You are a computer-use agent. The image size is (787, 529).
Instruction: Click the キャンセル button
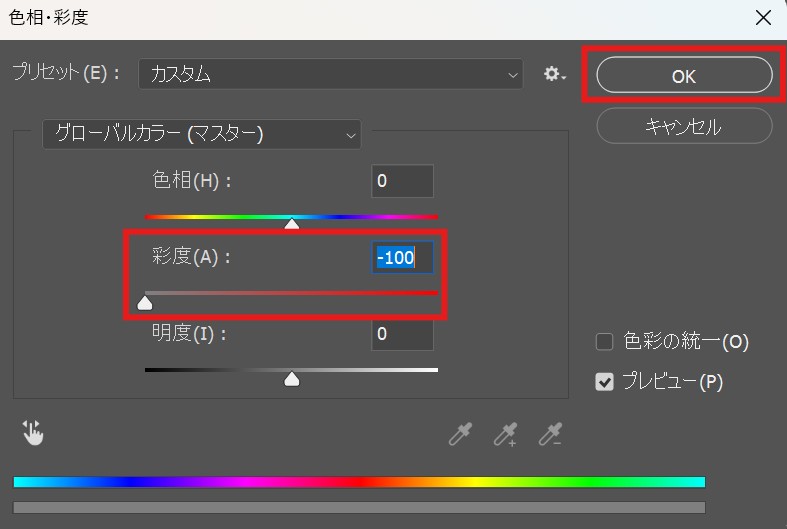pos(684,127)
